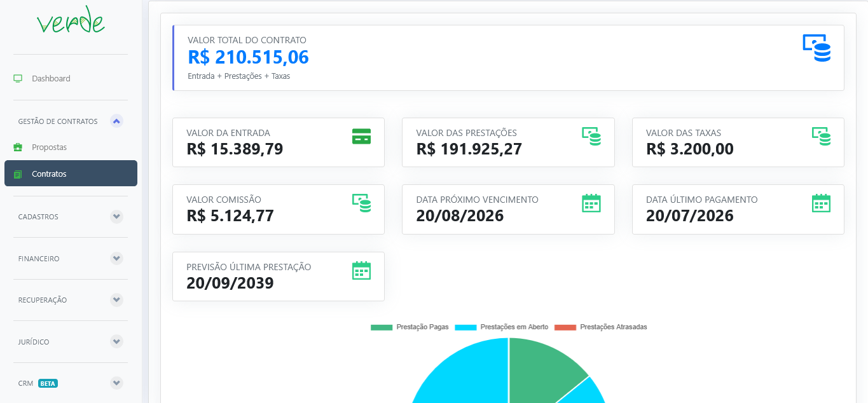
Task: Select the Contratos menu item
Action: point(71,174)
